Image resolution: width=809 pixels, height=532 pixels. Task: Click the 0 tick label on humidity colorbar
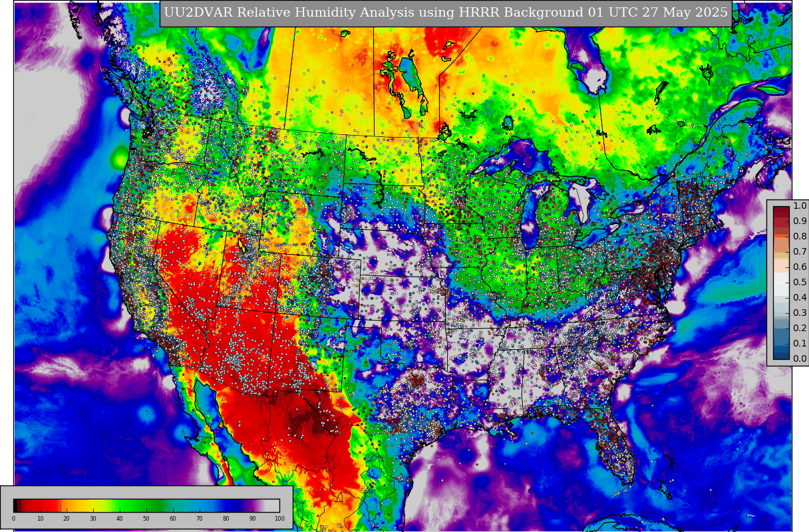13,519
